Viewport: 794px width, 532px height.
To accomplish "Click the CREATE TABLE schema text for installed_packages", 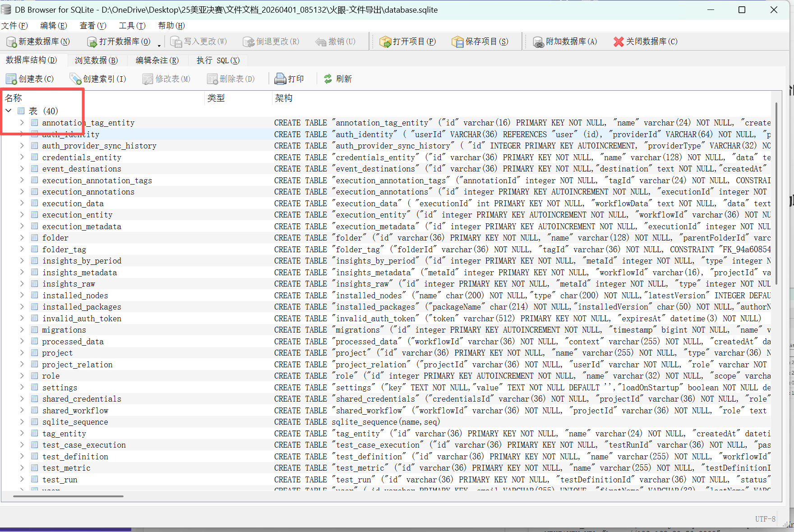I will (522, 307).
